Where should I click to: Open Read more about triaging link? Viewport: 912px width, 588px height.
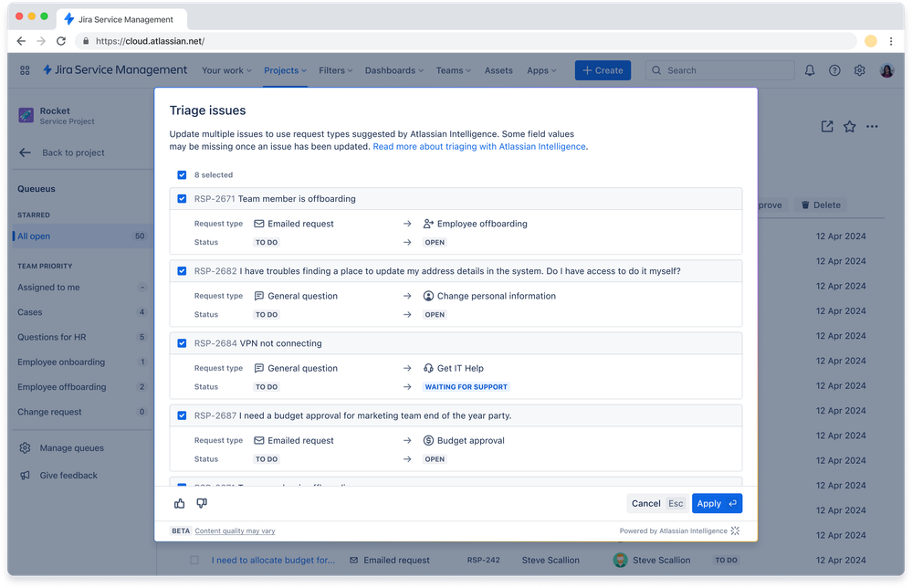(x=478, y=147)
